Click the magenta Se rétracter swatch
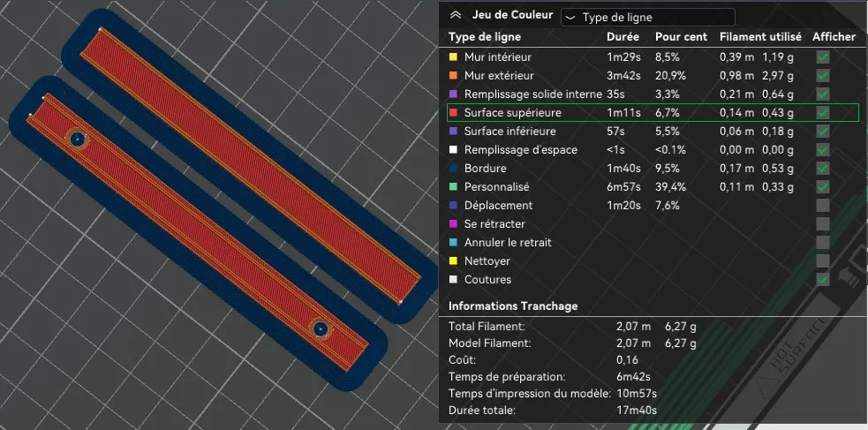 [453, 224]
